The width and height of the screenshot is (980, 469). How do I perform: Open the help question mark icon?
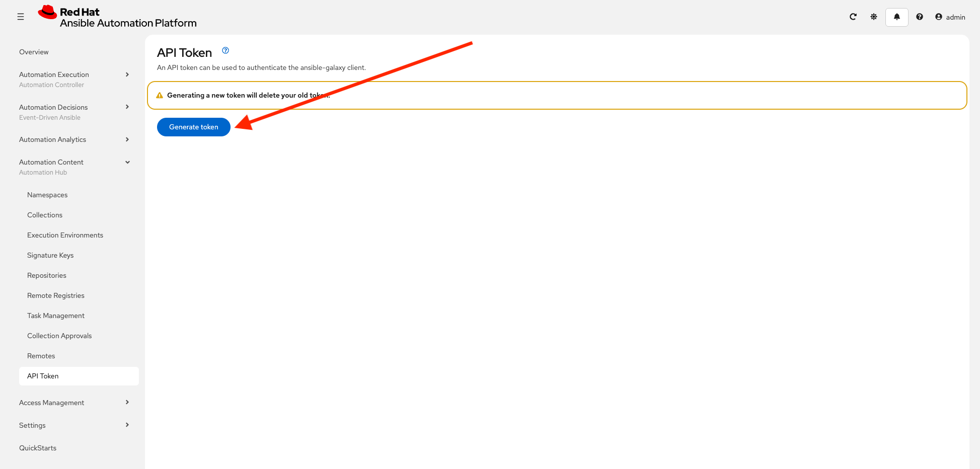point(920,17)
